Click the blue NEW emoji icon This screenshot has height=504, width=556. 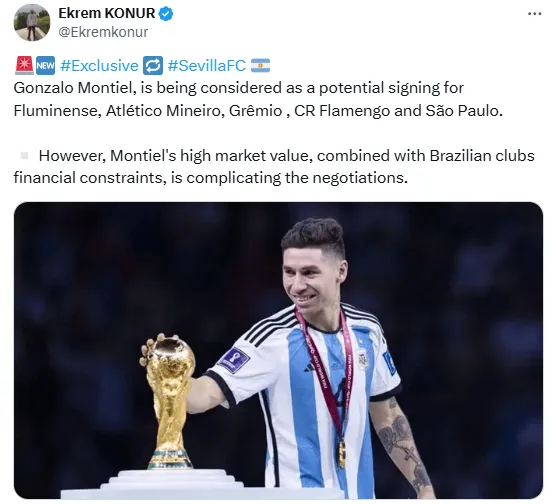coord(45,66)
